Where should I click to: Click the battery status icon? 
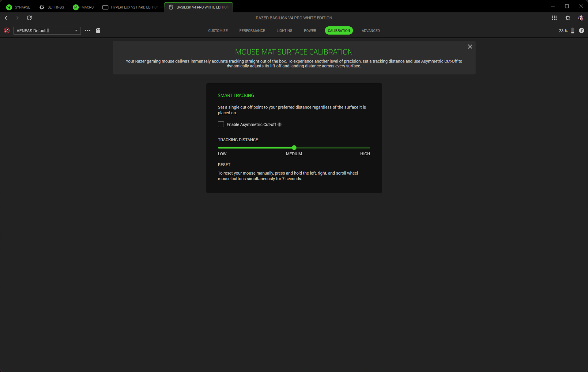(573, 31)
